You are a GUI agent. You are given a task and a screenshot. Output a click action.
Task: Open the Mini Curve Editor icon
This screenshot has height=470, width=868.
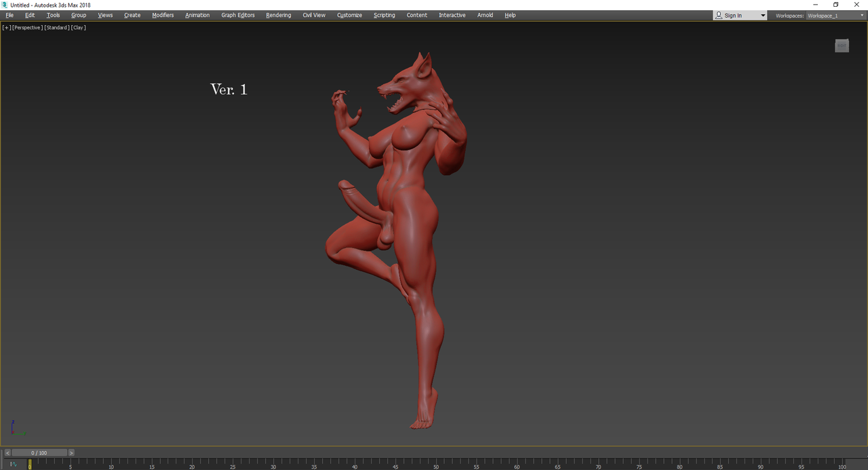[x=13, y=465]
